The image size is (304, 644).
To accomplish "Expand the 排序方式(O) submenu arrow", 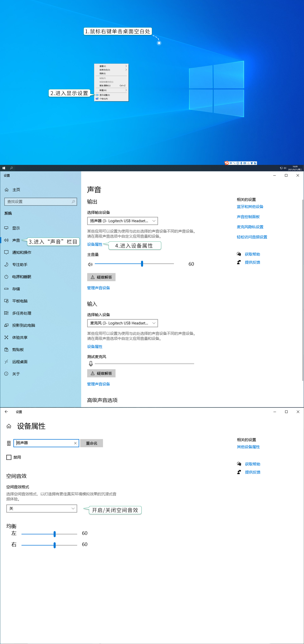I will click(126, 70).
